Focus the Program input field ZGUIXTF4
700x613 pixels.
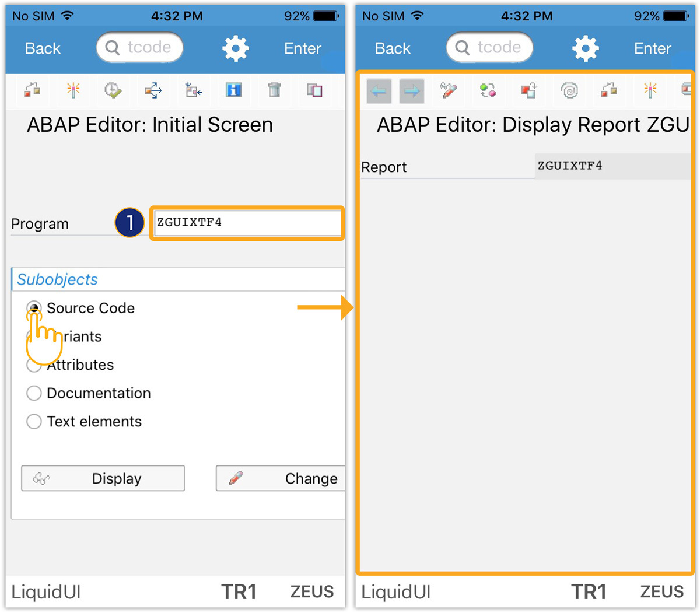pos(247,223)
